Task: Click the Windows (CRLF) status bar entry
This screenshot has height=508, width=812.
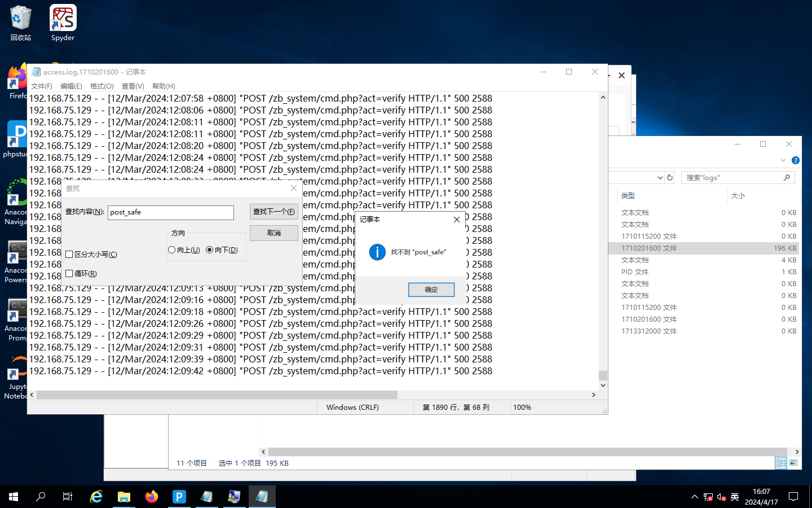Action: click(352, 408)
